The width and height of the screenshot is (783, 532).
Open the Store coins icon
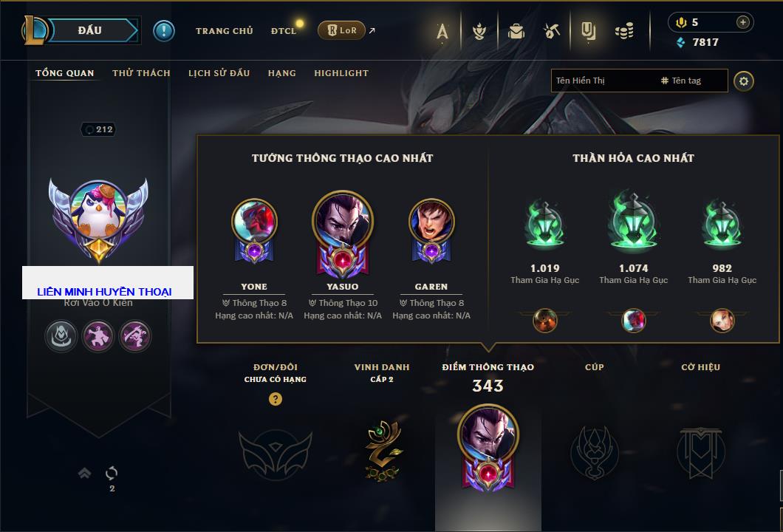tap(624, 31)
